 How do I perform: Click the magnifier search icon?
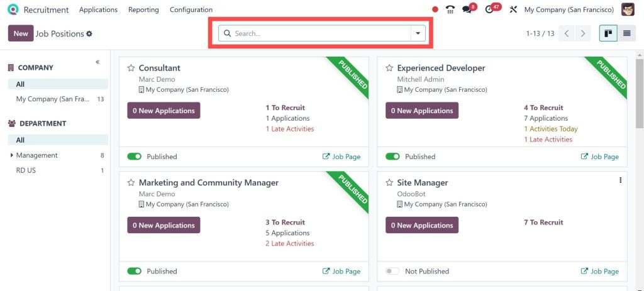coord(227,33)
